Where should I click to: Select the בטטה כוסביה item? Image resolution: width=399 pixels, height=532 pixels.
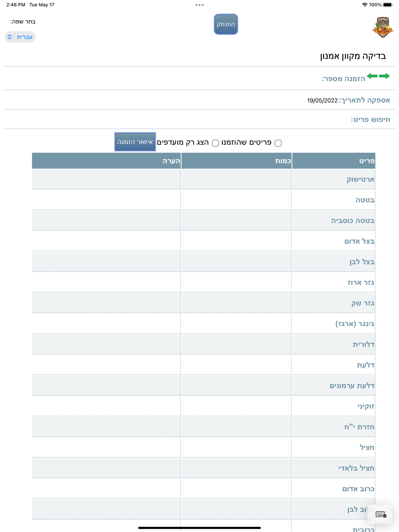(353, 221)
